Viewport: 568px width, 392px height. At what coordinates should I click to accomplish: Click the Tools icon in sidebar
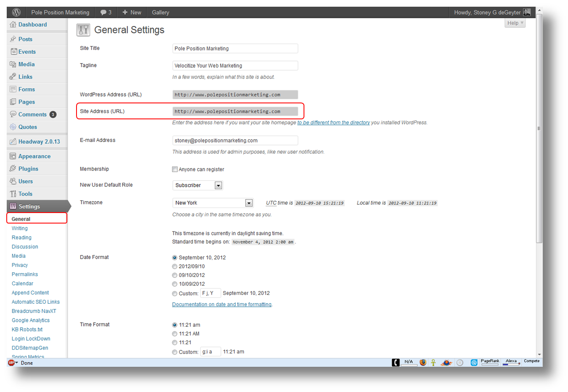click(x=13, y=194)
